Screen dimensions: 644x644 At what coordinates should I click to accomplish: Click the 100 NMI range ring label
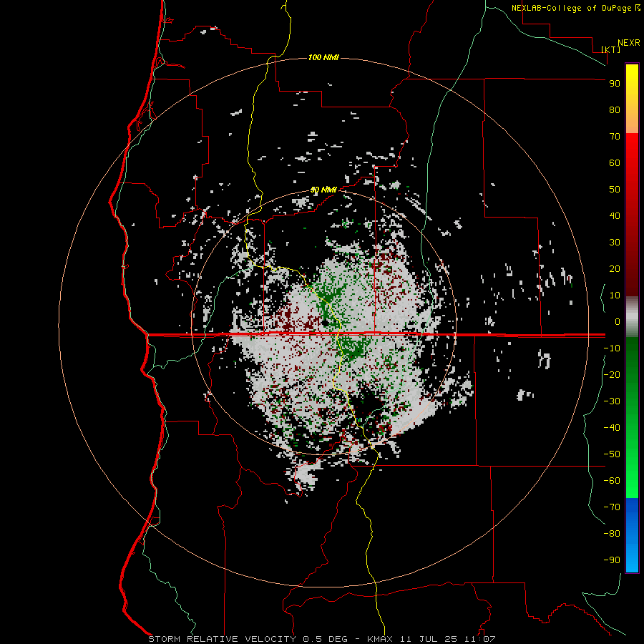(323, 57)
